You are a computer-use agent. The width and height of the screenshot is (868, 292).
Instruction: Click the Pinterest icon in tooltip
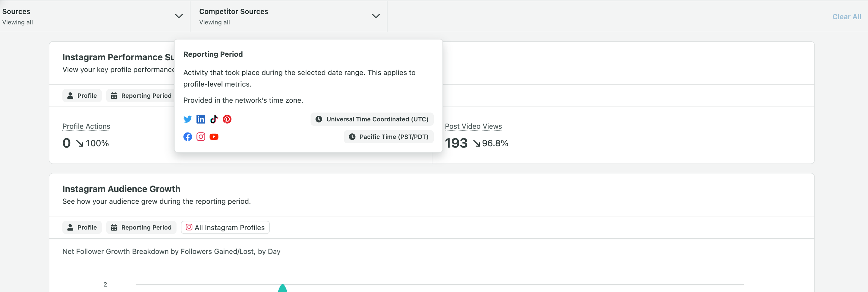227,119
